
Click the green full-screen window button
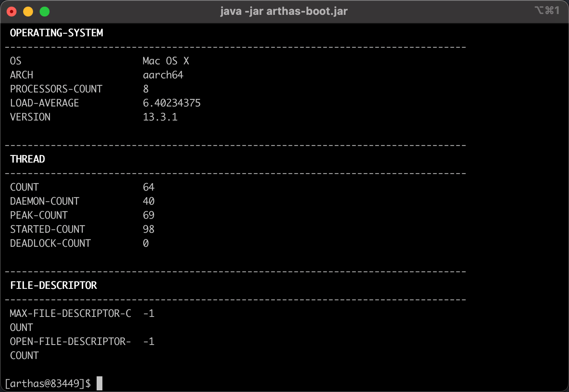click(x=45, y=12)
